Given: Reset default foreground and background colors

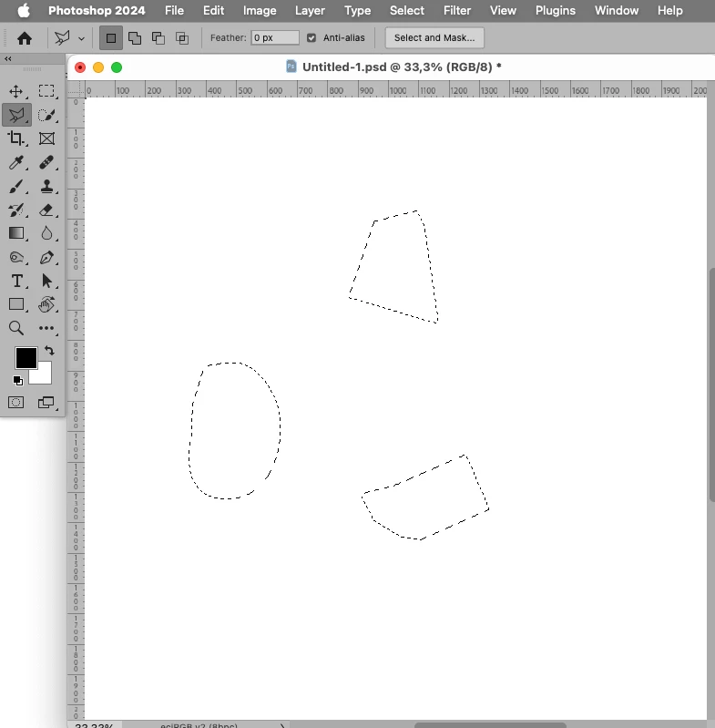Looking at the screenshot, I should pyautogui.click(x=17, y=381).
